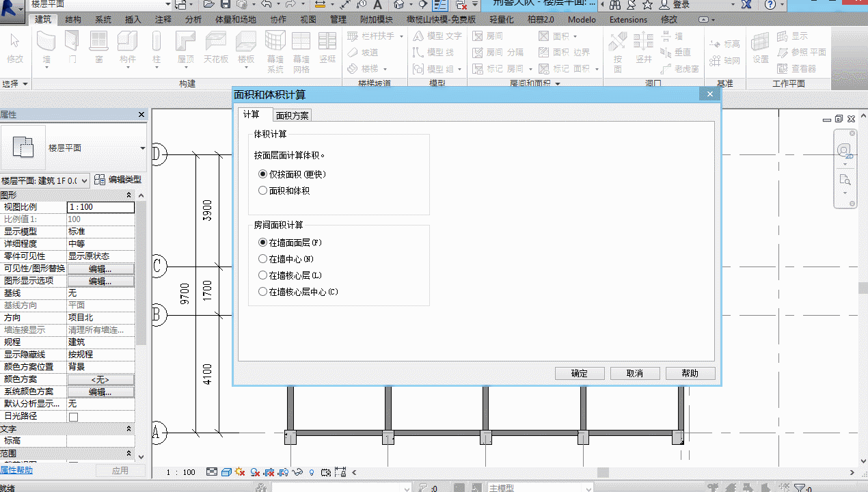Open the 楼层平面: 建筑 1F view dropdown
This screenshot has width=868, height=492.
pyautogui.click(x=45, y=180)
